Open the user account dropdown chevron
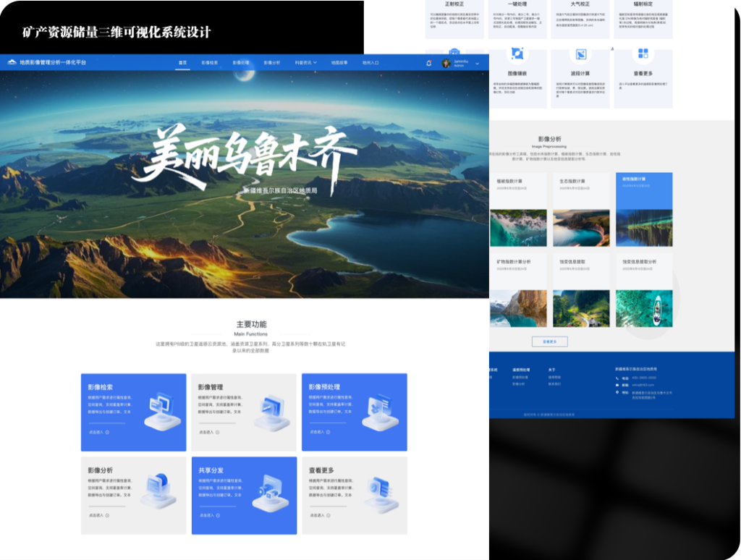The height and width of the screenshot is (560, 741). click(x=477, y=64)
